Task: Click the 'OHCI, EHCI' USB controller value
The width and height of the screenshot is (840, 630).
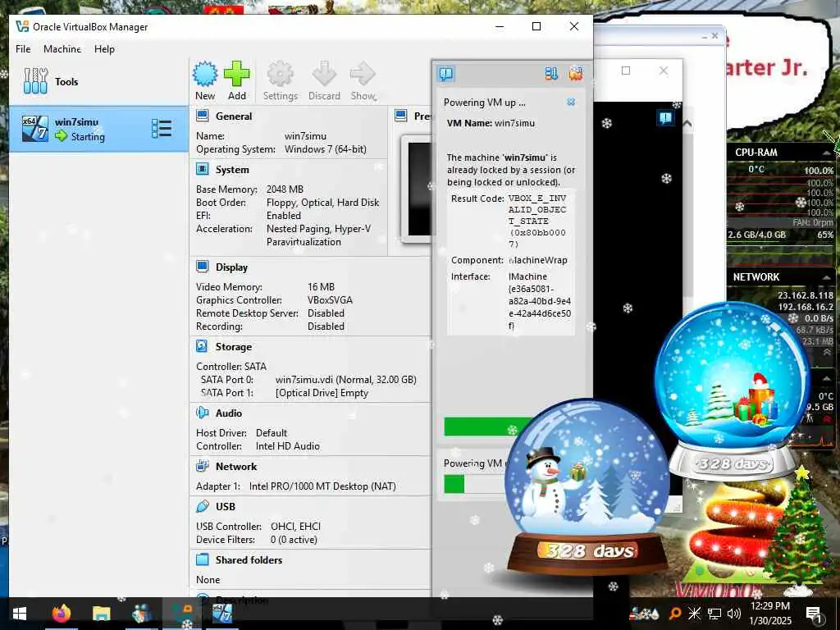Action: (295, 526)
